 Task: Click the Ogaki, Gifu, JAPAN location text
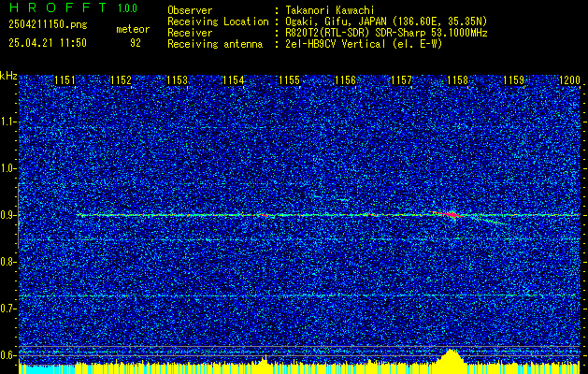pyautogui.click(x=386, y=22)
